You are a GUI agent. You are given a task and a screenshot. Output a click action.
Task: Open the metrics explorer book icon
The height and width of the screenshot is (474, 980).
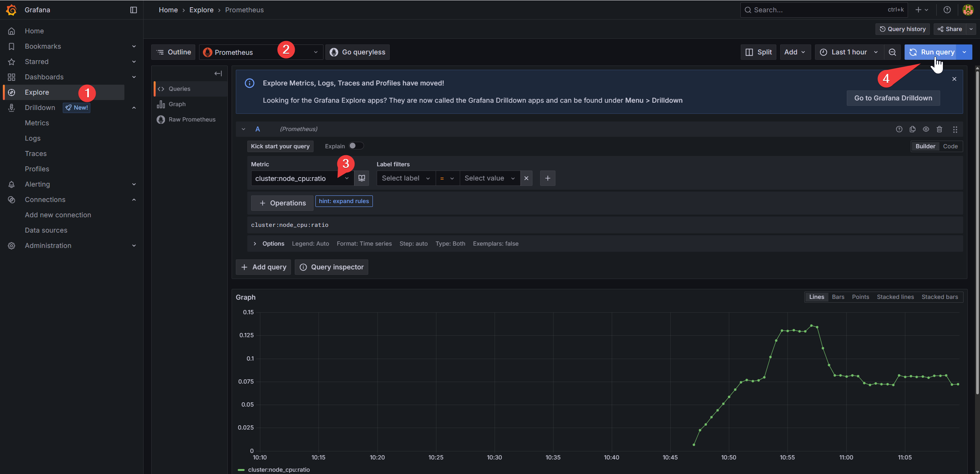pos(362,178)
